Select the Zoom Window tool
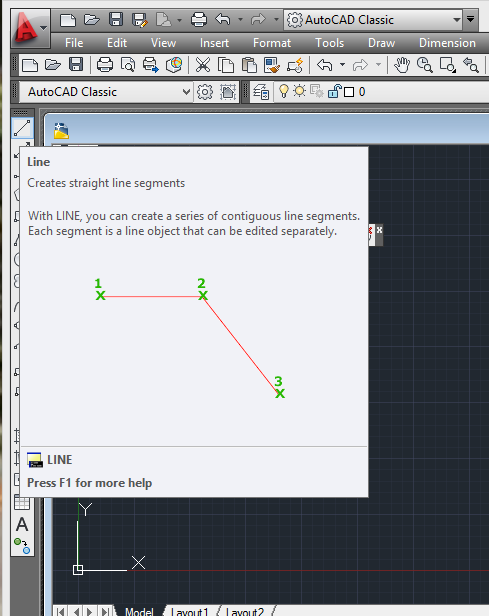489x616 pixels. 448,65
